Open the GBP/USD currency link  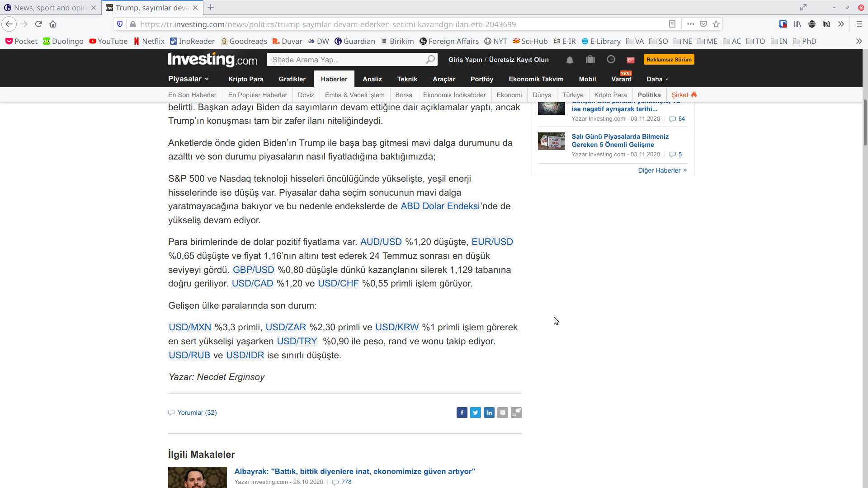(x=254, y=270)
